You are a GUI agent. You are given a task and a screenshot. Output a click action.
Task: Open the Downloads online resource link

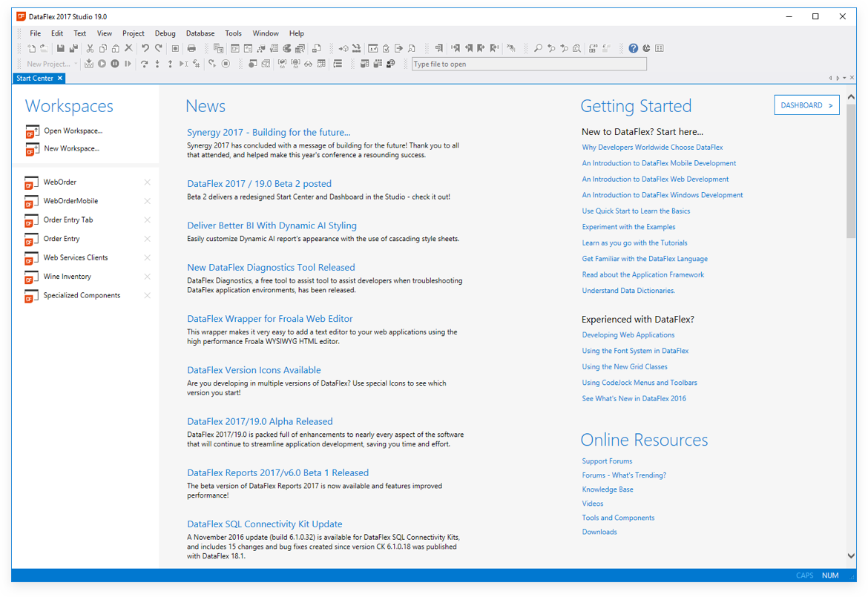coord(599,532)
